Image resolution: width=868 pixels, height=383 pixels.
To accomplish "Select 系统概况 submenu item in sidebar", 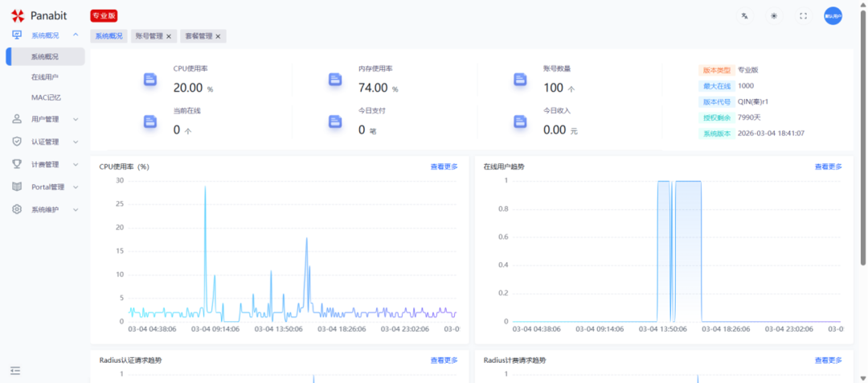I will click(45, 56).
